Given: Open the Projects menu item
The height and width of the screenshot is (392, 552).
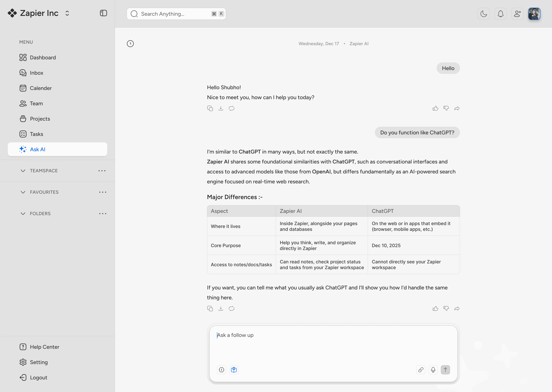Looking at the screenshot, I should pyautogui.click(x=40, y=119).
